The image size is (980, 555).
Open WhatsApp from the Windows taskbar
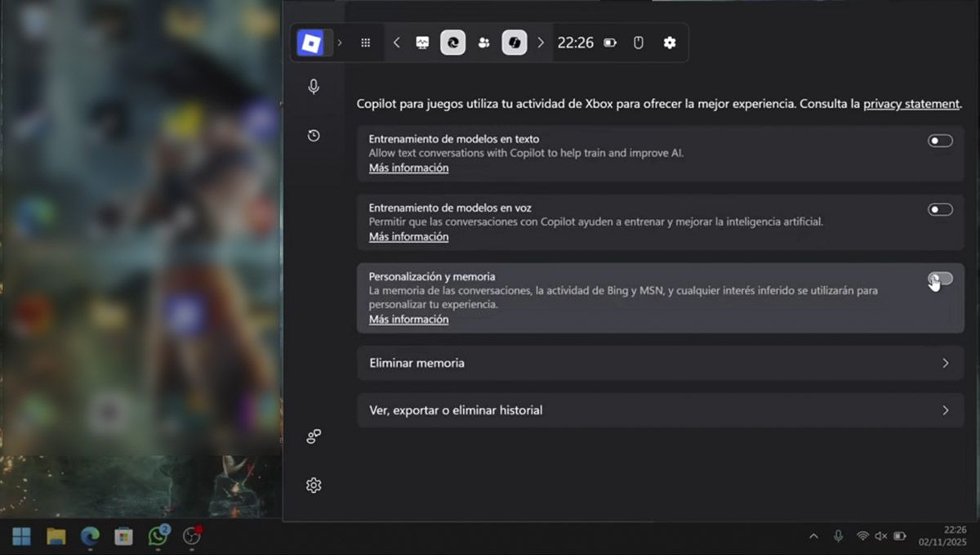(158, 536)
